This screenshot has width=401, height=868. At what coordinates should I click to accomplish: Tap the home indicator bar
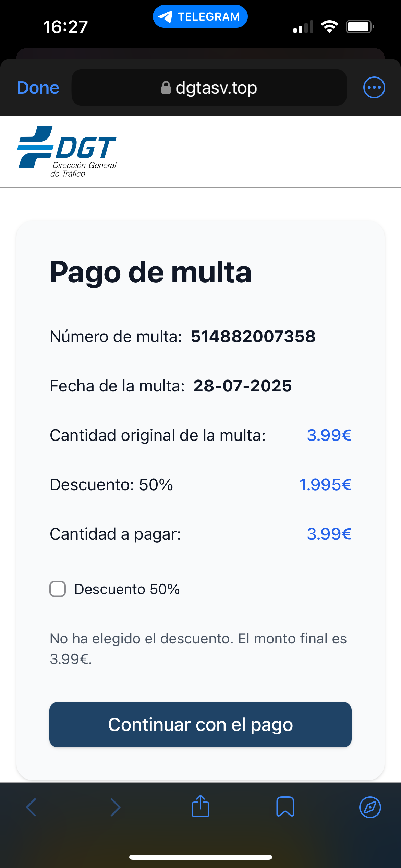200,857
